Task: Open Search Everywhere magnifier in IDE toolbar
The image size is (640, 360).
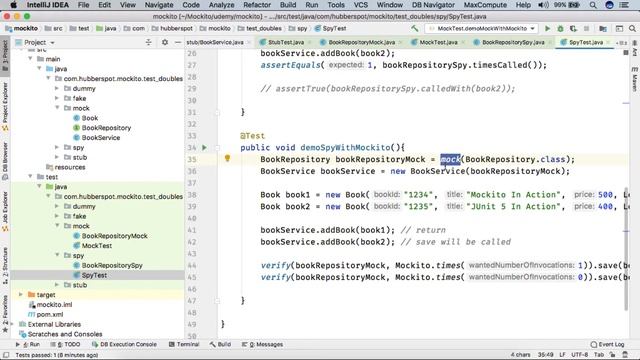Action: point(632,29)
